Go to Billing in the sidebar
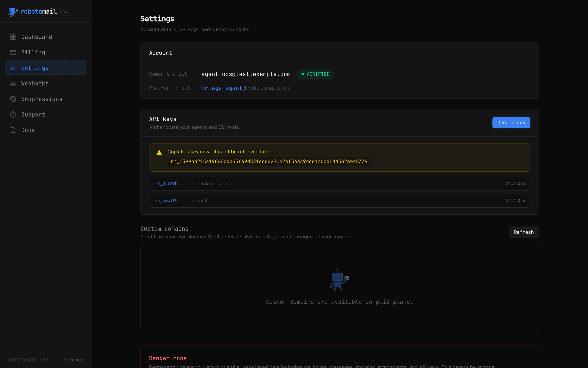The height and width of the screenshot is (368, 588). pyautogui.click(x=46, y=52)
